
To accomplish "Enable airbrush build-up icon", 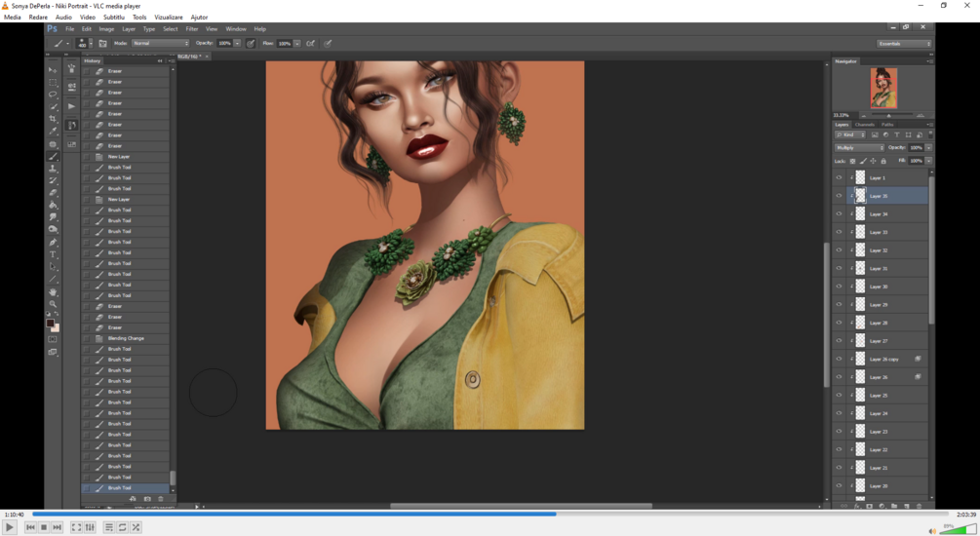I will click(x=310, y=43).
